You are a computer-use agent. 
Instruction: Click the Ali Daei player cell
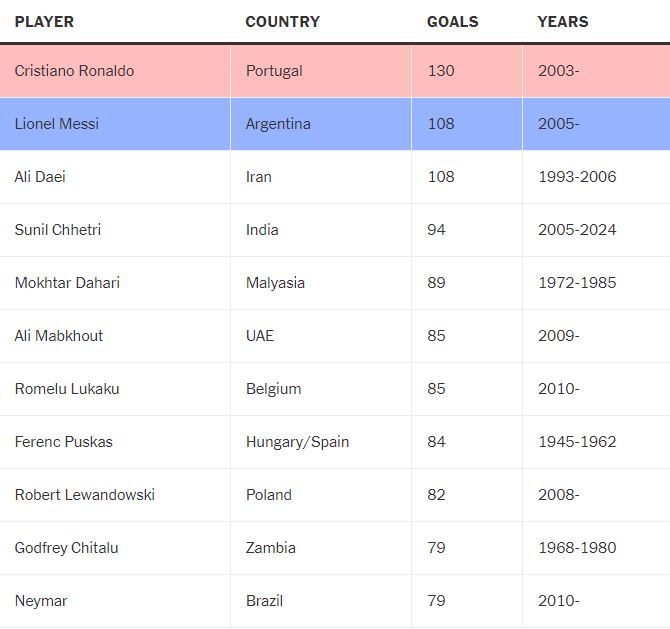click(40, 177)
